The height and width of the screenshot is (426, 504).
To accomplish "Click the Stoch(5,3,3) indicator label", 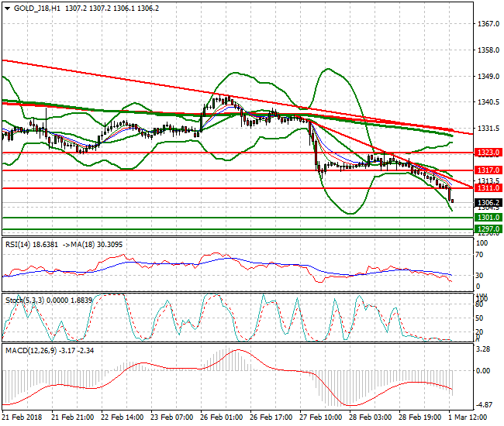I will [25, 301].
